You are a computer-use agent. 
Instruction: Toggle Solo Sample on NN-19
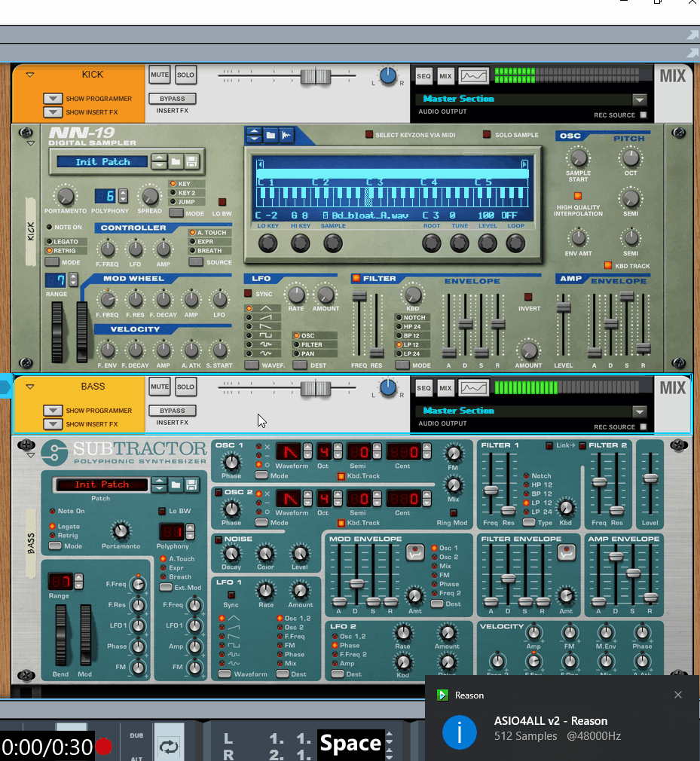click(x=487, y=134)
